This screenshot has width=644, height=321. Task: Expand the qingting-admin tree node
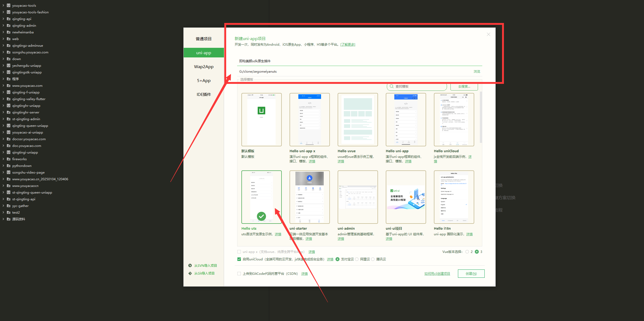coord(3,25)
